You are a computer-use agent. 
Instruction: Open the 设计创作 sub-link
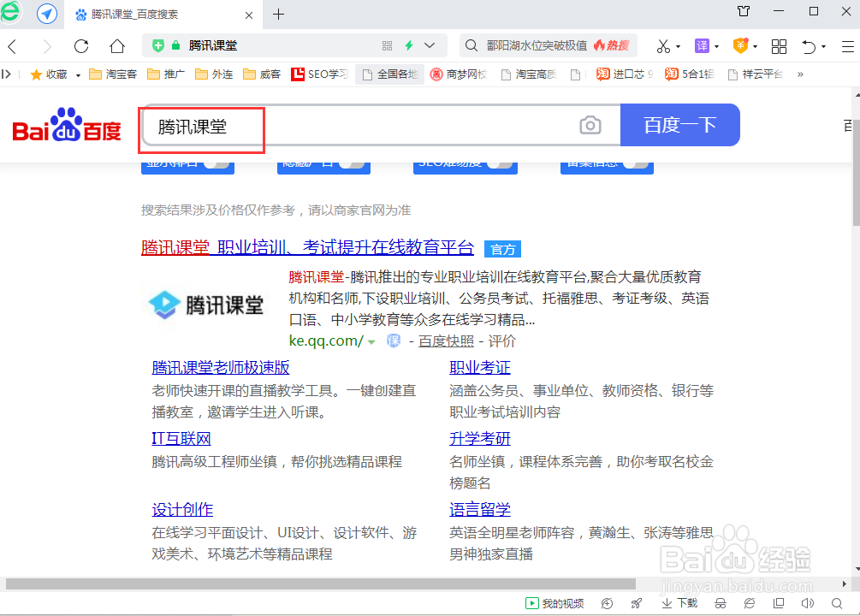[x=182, y=510]
